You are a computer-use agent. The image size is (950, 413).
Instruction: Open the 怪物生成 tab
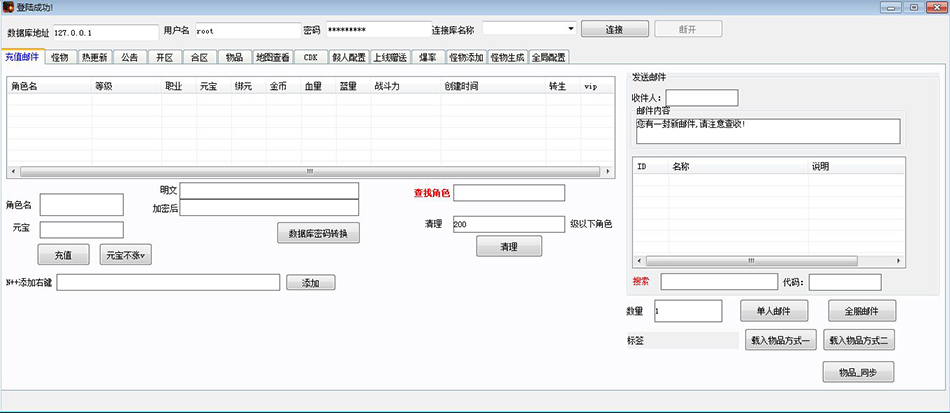pyautogui.click(x=508, y=58)
